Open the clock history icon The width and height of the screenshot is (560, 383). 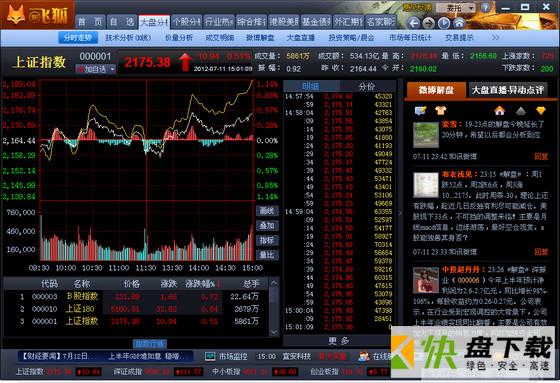point(444,23)
